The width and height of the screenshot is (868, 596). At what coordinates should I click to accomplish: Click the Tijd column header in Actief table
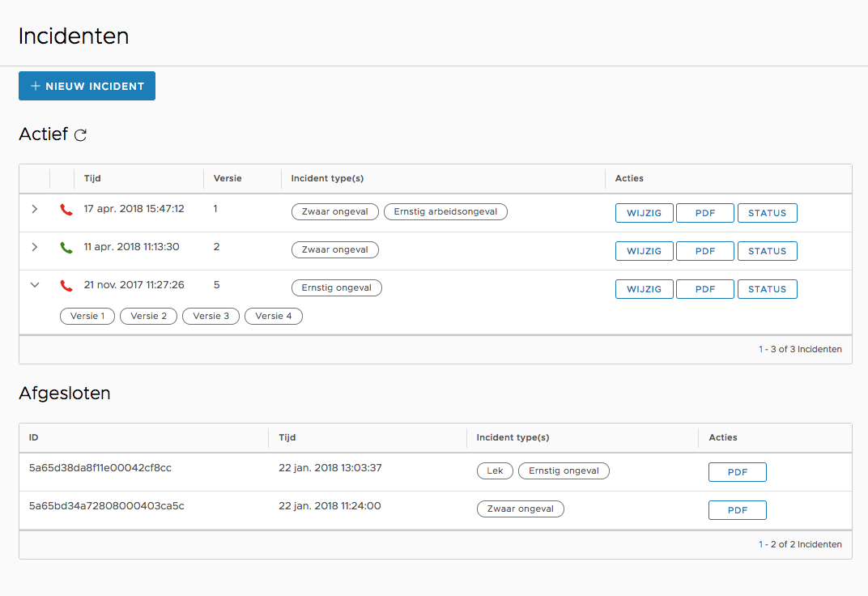click(92, 178)
